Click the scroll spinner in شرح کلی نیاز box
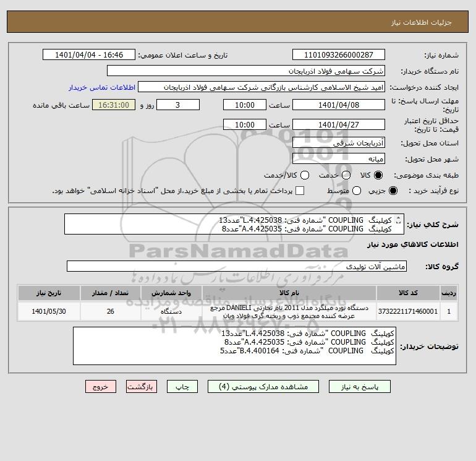The image size is (476, 461). click(x=399, y=220)
